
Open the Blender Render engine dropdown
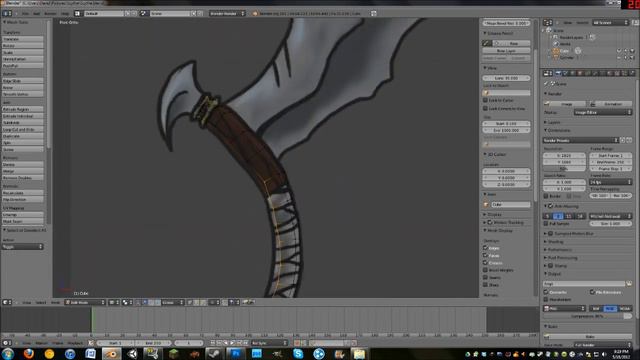pos(227,13)
